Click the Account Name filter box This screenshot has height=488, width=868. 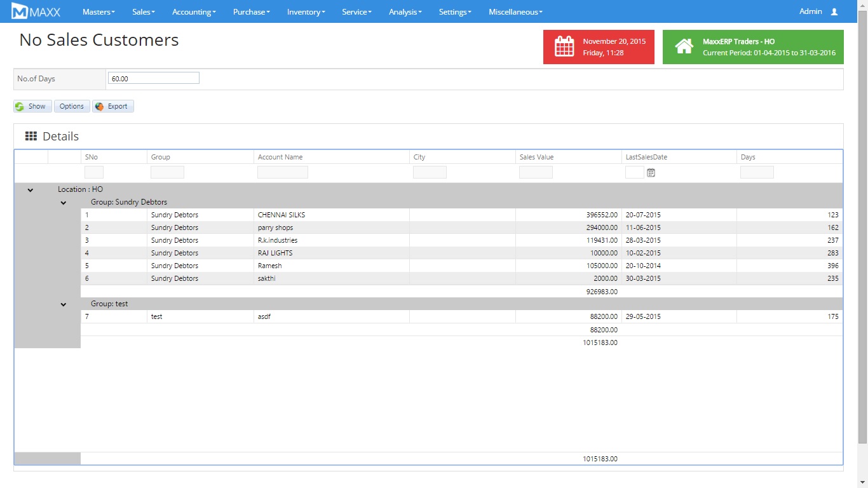(282, 172)
